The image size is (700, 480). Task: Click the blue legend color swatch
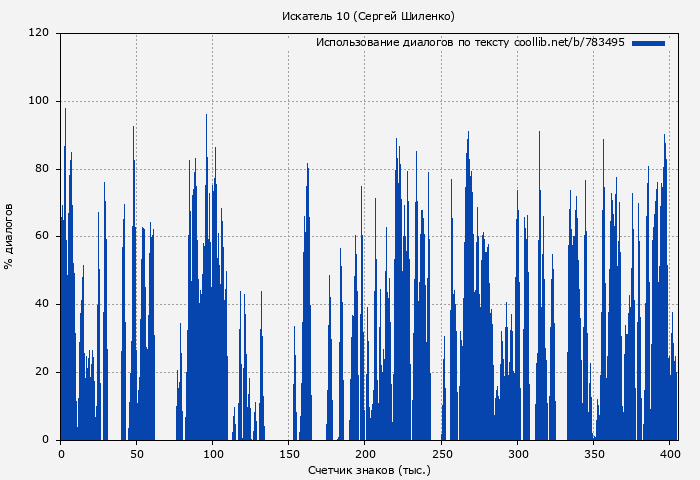648,43
